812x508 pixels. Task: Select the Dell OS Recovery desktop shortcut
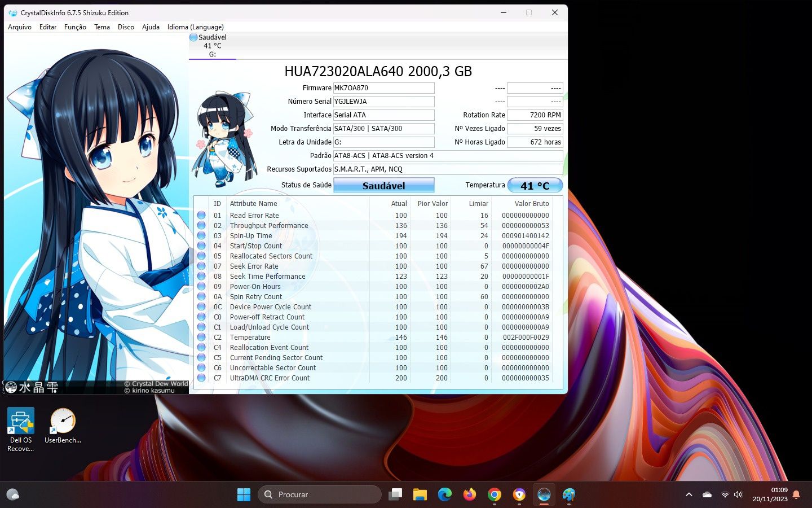pyautogui.click(x=21, y=430)
